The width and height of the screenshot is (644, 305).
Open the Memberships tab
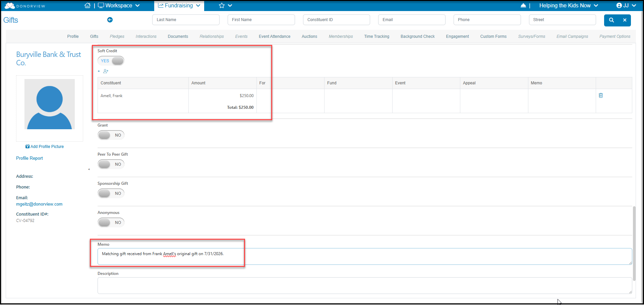click(x=341, y=36)
